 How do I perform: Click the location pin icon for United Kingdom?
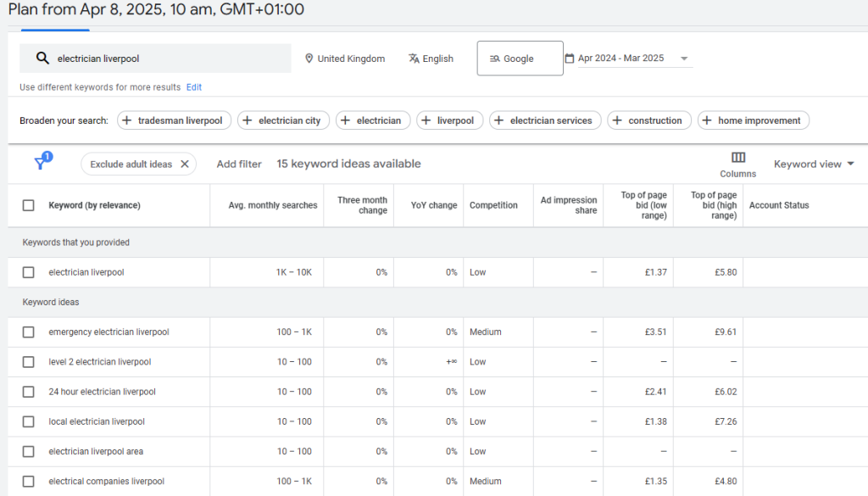[x=309, y=59]
